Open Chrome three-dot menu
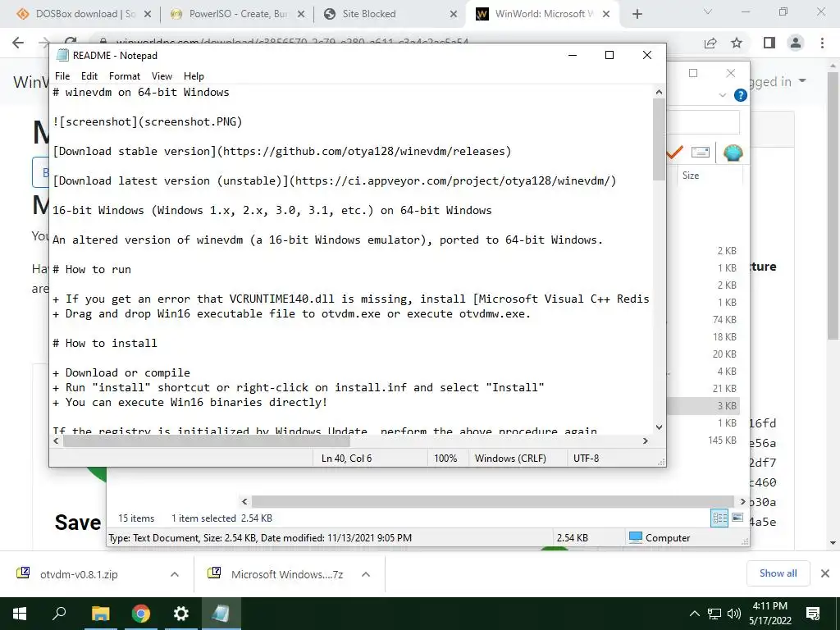The image size is (840, 630). click(x=822, y=43)
